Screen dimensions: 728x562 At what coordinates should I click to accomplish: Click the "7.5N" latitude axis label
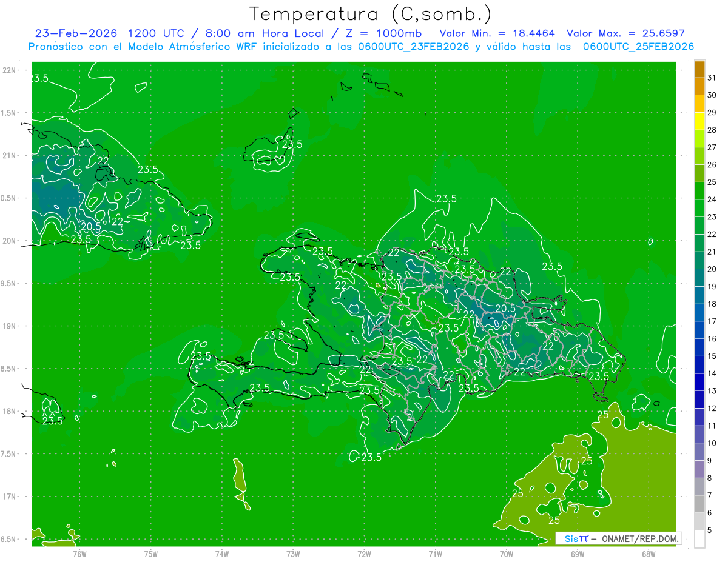8,454
